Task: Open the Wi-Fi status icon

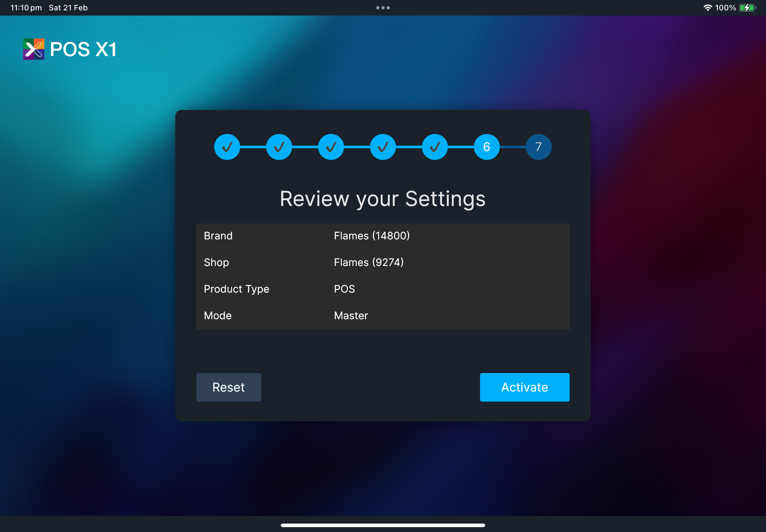Action: 708,7
